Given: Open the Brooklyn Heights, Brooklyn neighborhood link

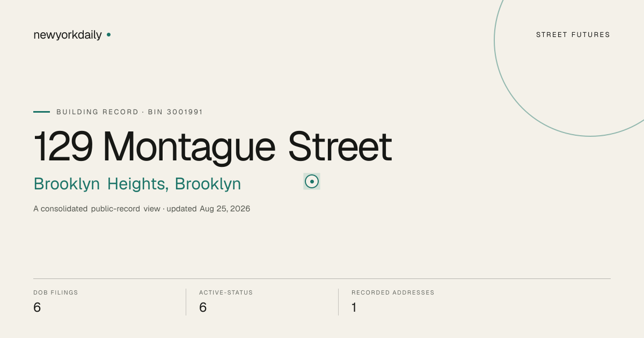Looking at the screenshot, I should tap(137, 184).
